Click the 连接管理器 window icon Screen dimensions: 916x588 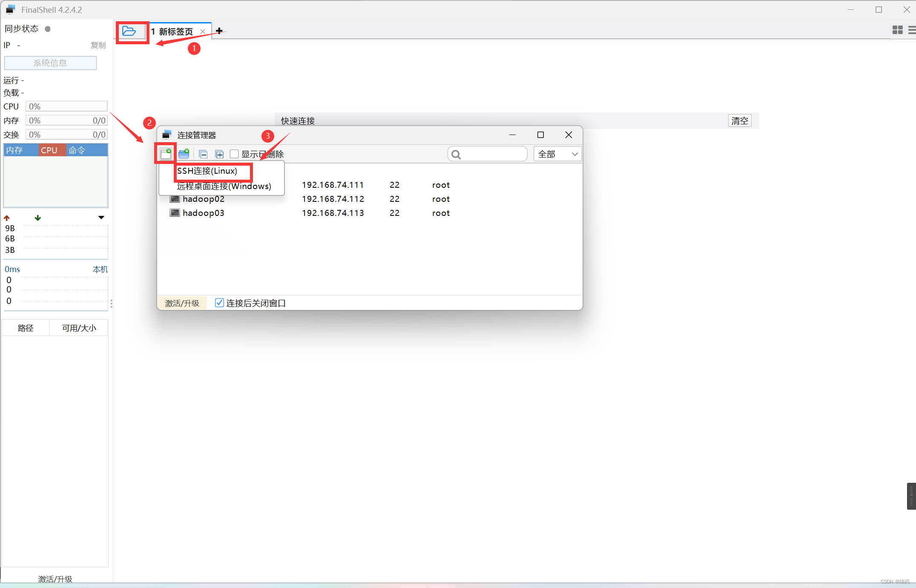click(x=167, y=135)
